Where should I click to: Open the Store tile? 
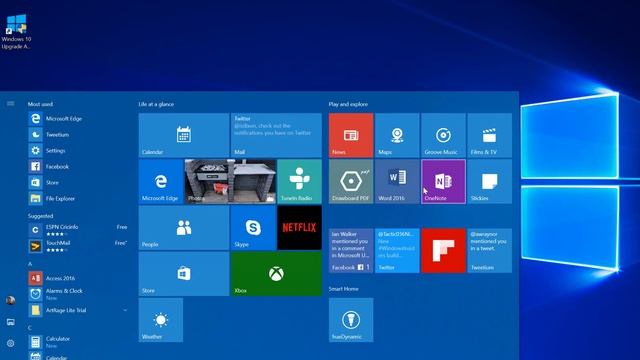pyautogui.click(x=184, y=273)
